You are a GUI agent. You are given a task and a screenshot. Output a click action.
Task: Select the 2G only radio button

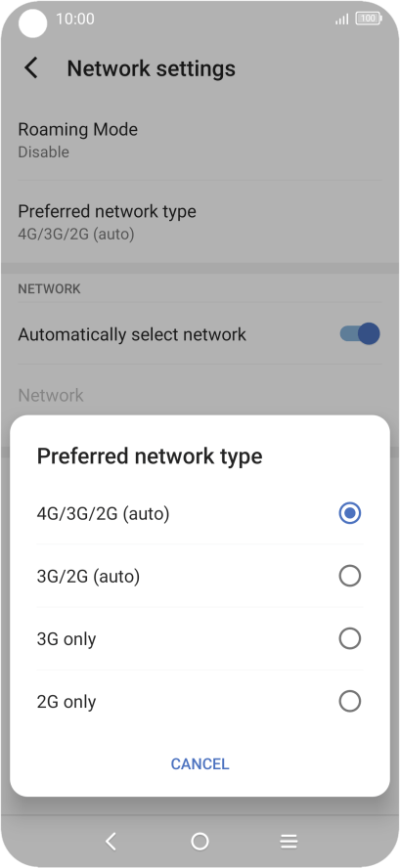(349, 702)
